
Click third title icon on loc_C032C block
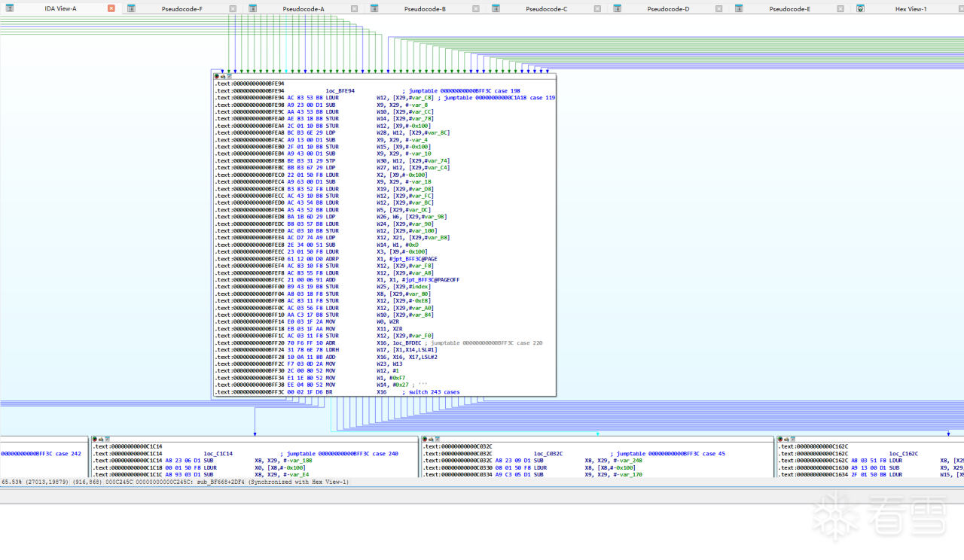coord(438,439)
